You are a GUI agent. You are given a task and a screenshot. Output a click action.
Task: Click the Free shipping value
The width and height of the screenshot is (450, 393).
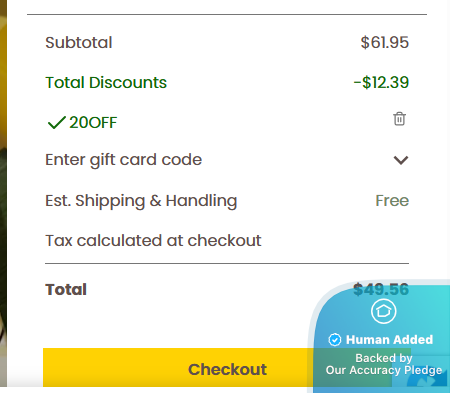tap(392, 201)
